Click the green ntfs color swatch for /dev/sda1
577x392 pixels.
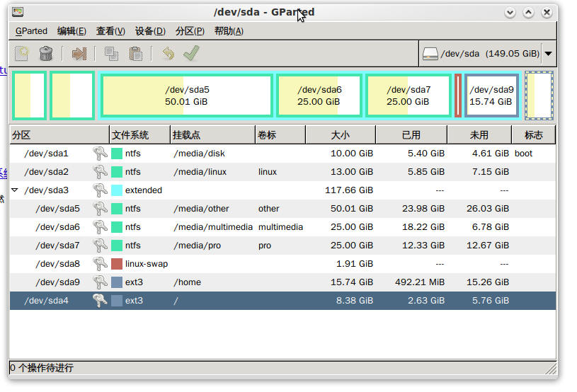117,154
